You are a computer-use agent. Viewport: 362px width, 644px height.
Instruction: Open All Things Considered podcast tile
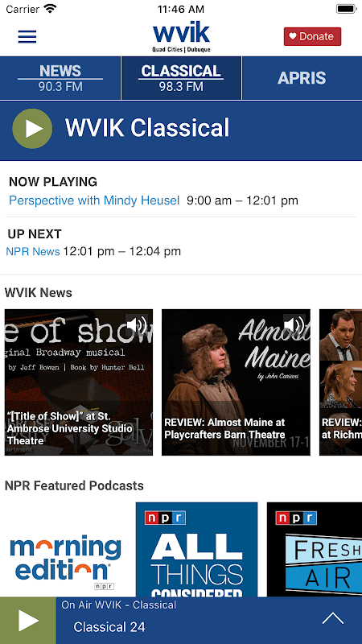pyautogui.click(x=196, y=550)
